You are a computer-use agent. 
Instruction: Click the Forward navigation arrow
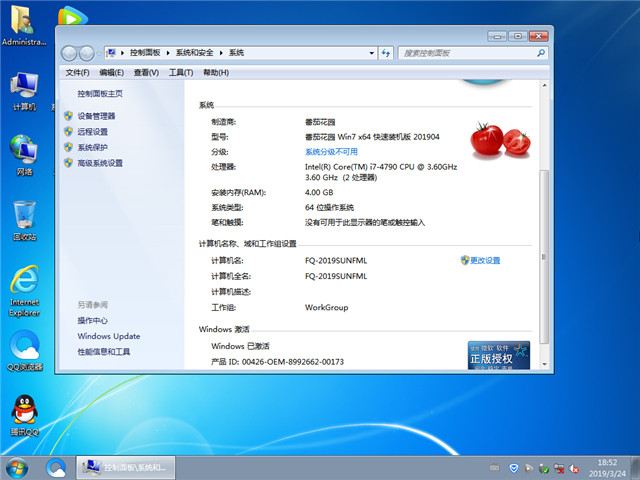click(x=87, y=53)
